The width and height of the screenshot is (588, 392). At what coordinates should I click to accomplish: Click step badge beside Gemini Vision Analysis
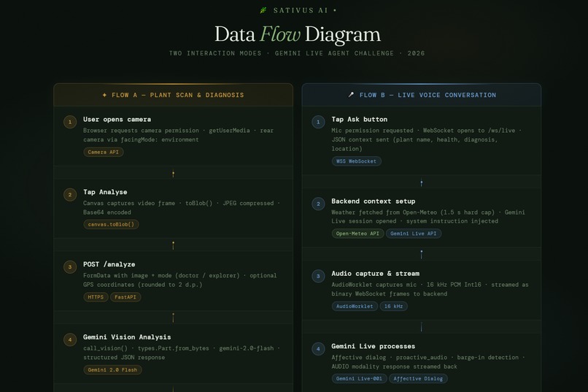click(70, 340)
